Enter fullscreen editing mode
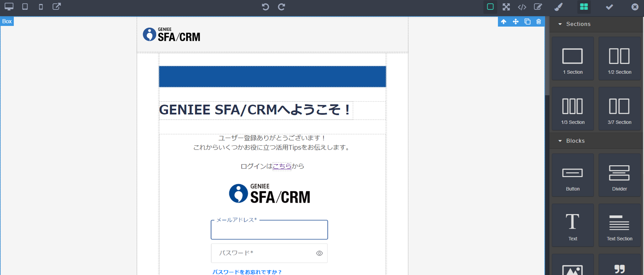The width and height of the screenshot is (644, 275). 506,7
